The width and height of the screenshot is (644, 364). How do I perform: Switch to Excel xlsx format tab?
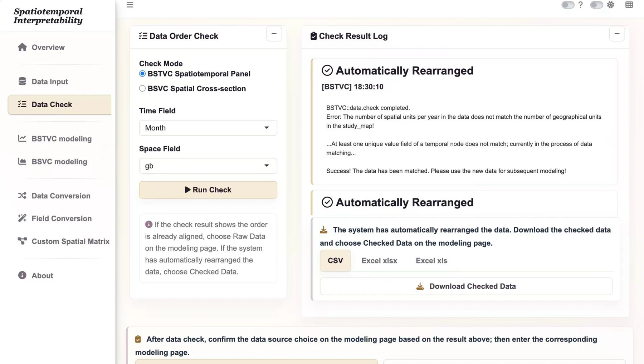click(x=379, y=261)
